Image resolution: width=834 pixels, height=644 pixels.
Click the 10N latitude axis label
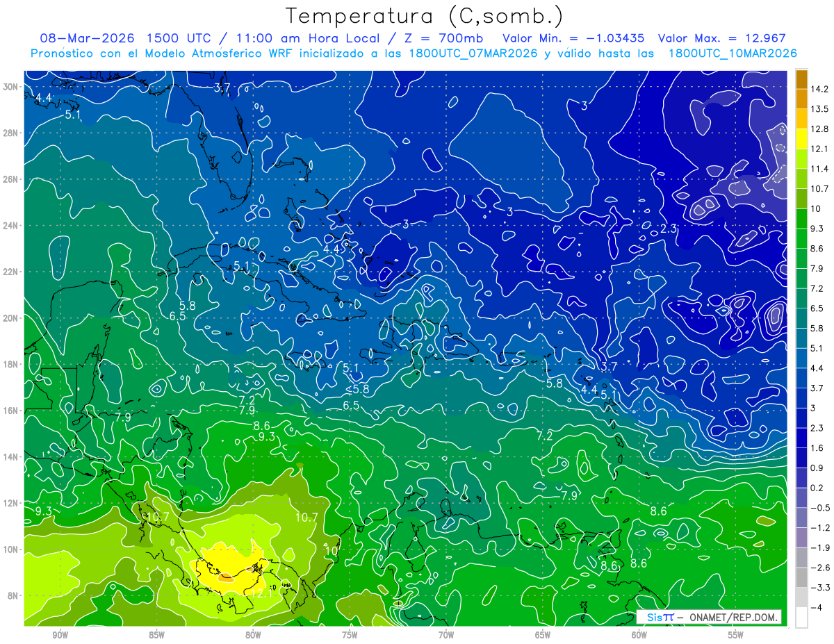[x=12, y=550]
